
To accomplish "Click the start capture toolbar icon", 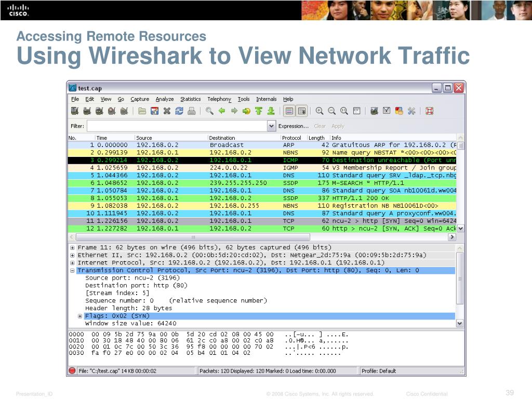I will (99, 111).
